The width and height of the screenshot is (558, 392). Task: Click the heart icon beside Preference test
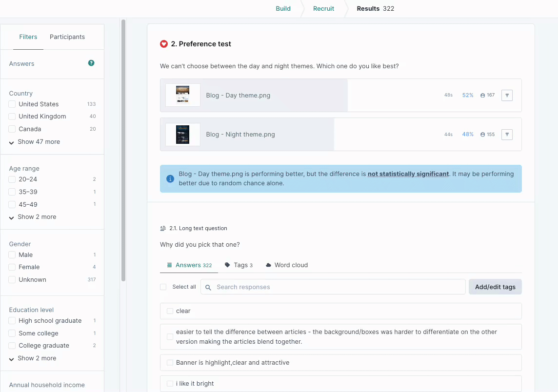click(164, 44)
